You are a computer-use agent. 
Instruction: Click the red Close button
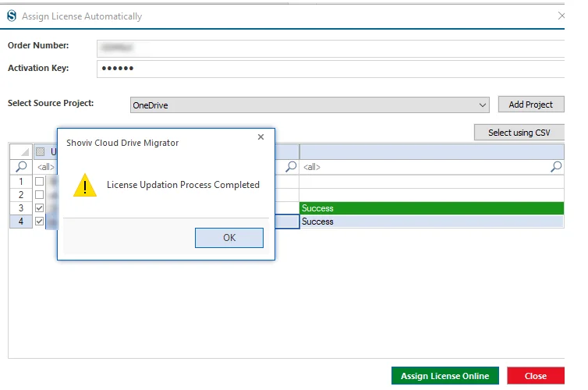tap(536, 376)
